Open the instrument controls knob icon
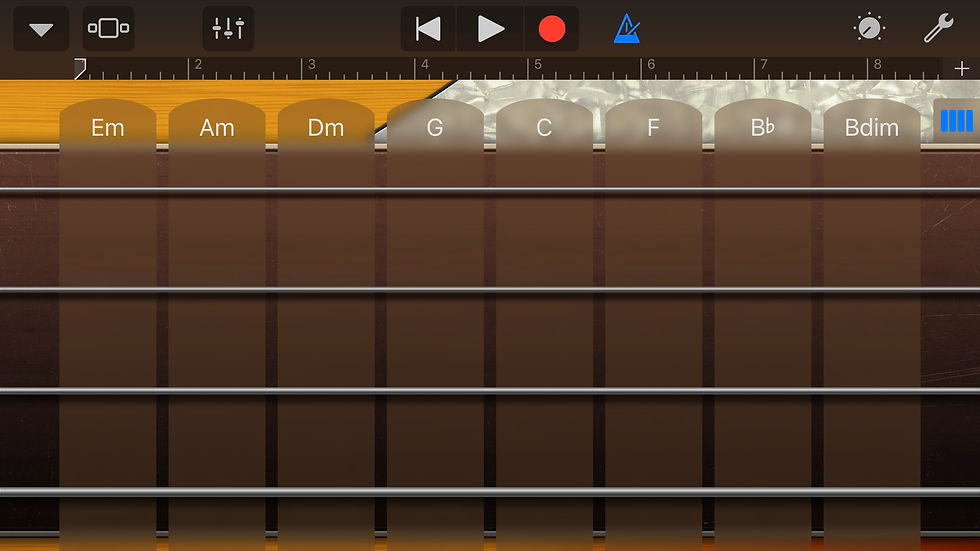Viewport: 980px width, 551px height. (x=869, y=28)
